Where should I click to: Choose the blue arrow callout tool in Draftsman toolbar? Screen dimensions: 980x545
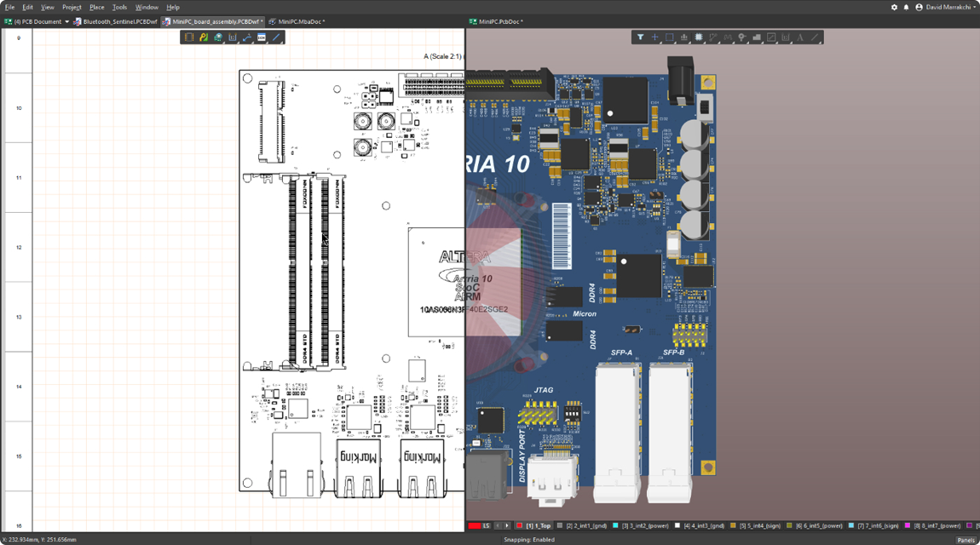[x=247, y=37]
